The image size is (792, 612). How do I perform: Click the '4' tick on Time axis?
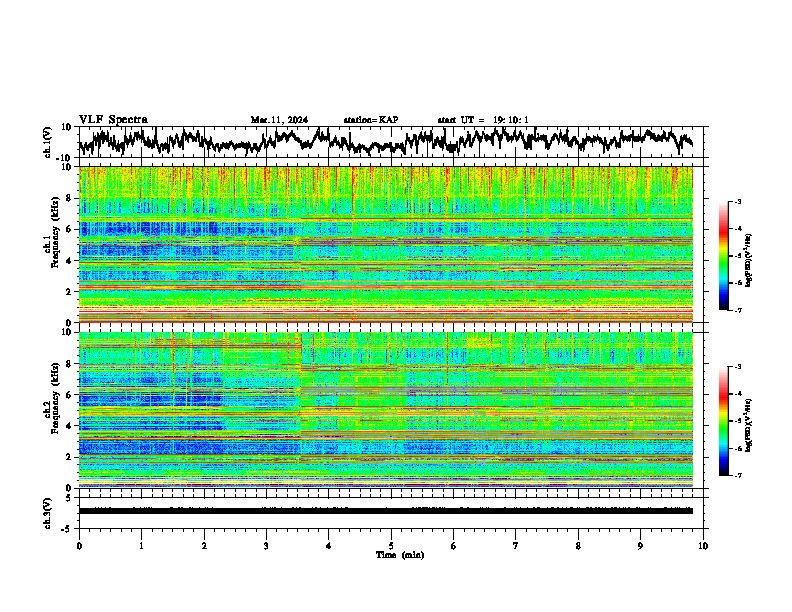pos(329,546)
